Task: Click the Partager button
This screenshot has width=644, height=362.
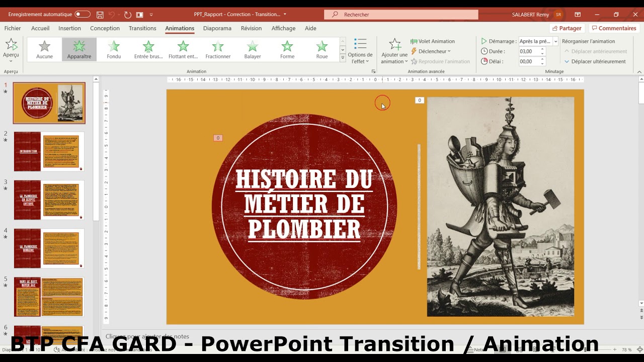Action: [567, 28]
